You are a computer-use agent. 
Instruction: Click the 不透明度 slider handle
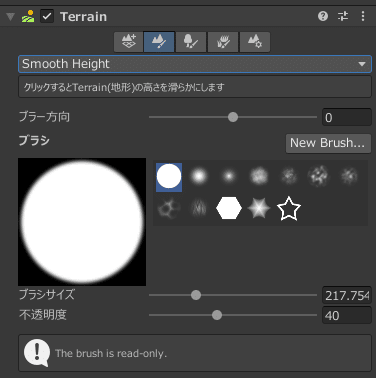[217, 315]
